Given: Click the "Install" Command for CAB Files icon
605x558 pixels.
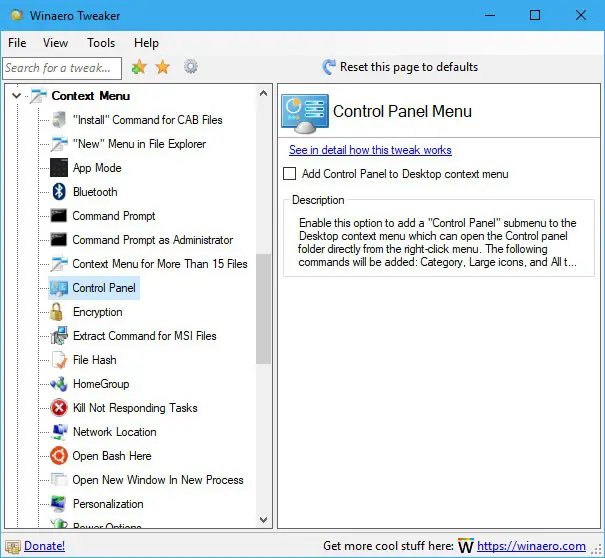Looking at the screenshot, I should pos(59,120).
